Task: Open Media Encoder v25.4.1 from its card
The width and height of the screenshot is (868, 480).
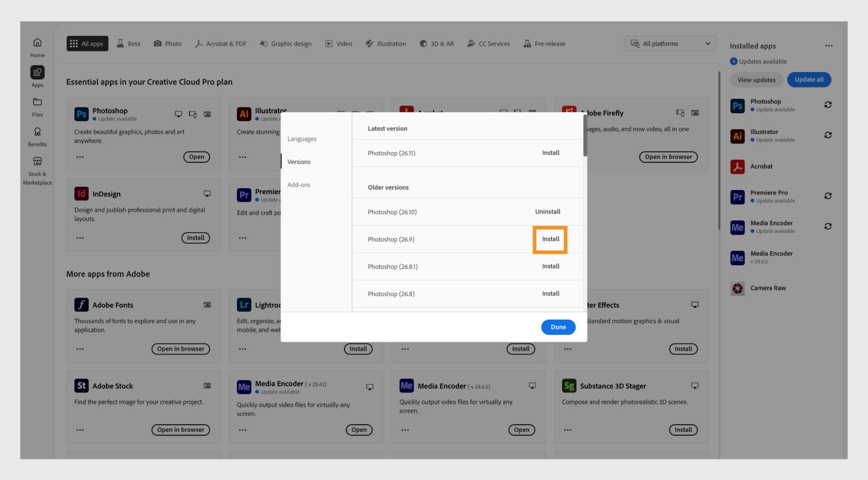Action: (x=359, y=430)
